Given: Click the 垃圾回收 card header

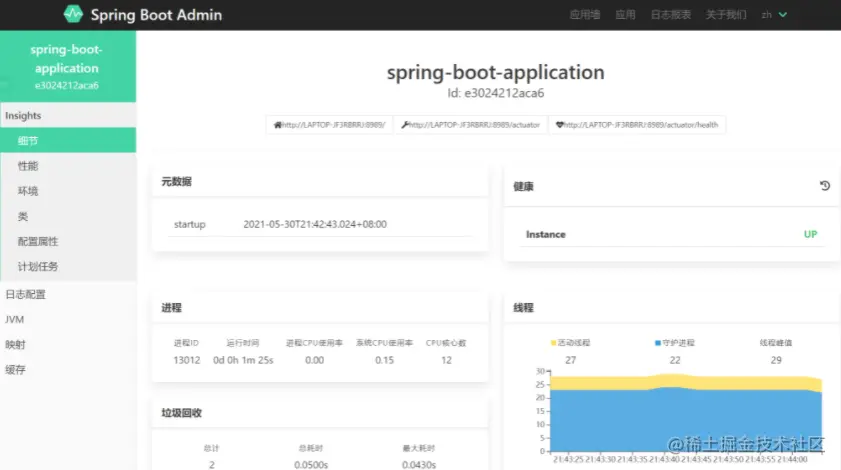Looking at the screenshot, I should (320, 413).
